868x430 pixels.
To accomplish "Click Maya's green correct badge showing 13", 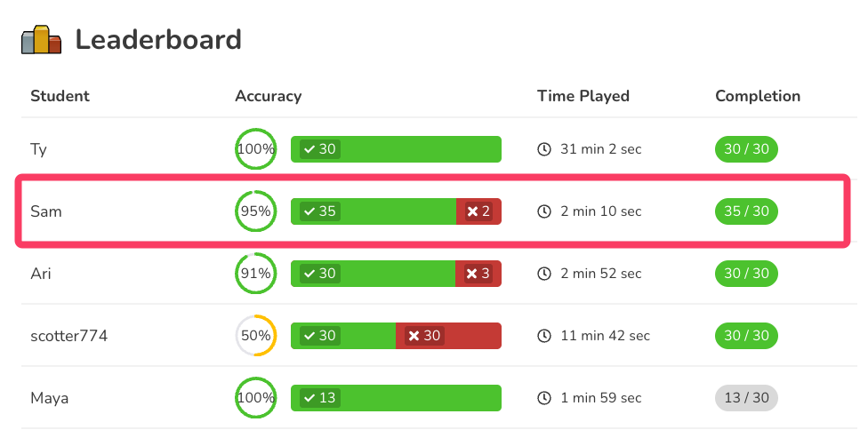I will pos(318,398).
